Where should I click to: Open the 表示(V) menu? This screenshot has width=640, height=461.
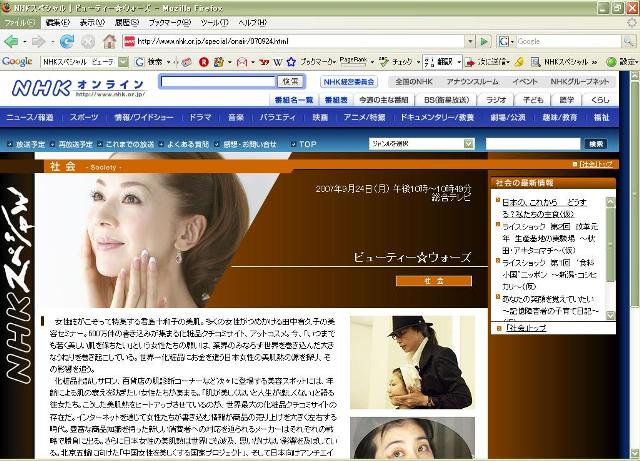point(92,23)
